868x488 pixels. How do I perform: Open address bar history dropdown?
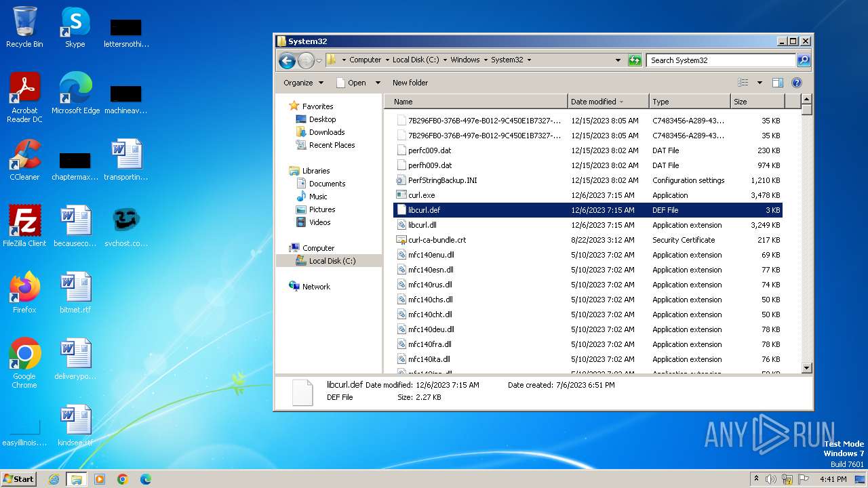click(x=618, y=60)
